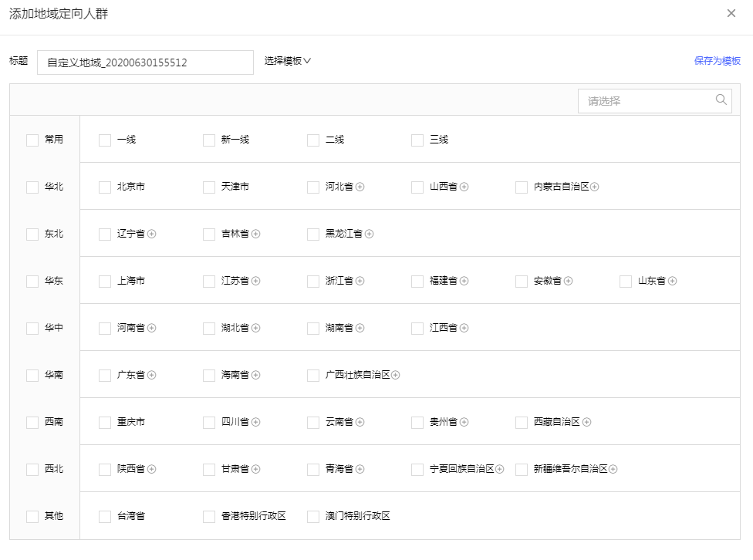
Task: Check the 华东 region checkbox
Action: coord(32,282)
